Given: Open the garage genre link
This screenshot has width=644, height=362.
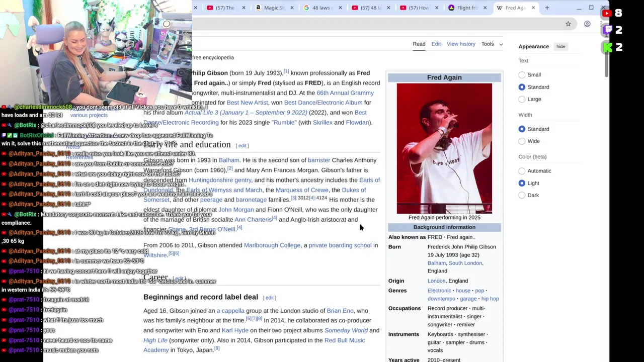Looking at the screenshot, I should coord(468,299).
